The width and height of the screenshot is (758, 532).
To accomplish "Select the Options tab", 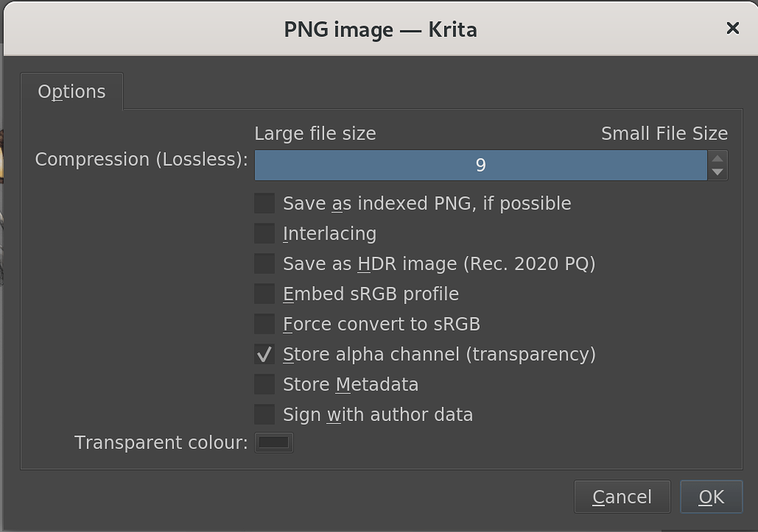I will coord(72,91).
